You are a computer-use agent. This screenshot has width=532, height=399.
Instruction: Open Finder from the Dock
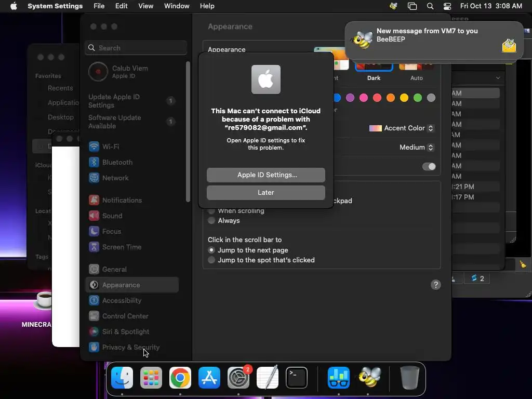click(x=122, y=378)
